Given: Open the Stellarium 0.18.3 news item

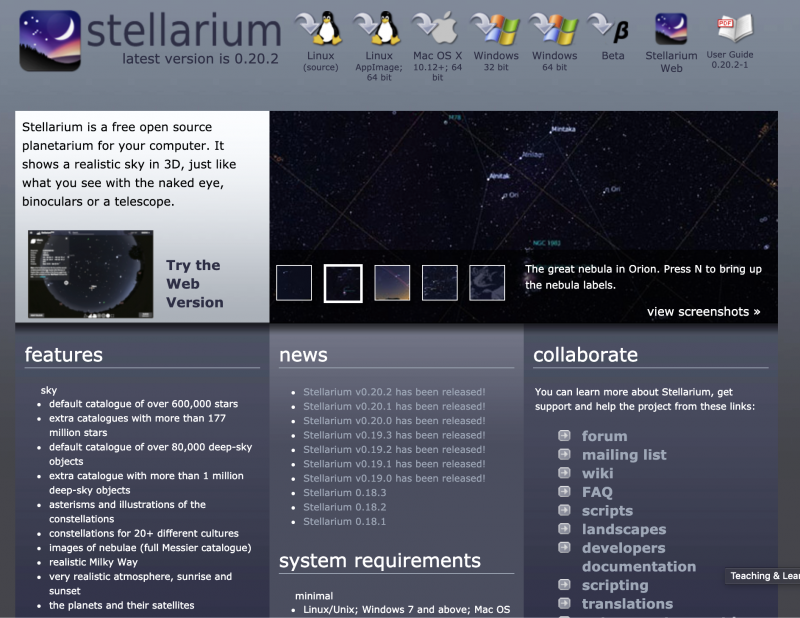Looking at the screenshot, I should (344, 492).
